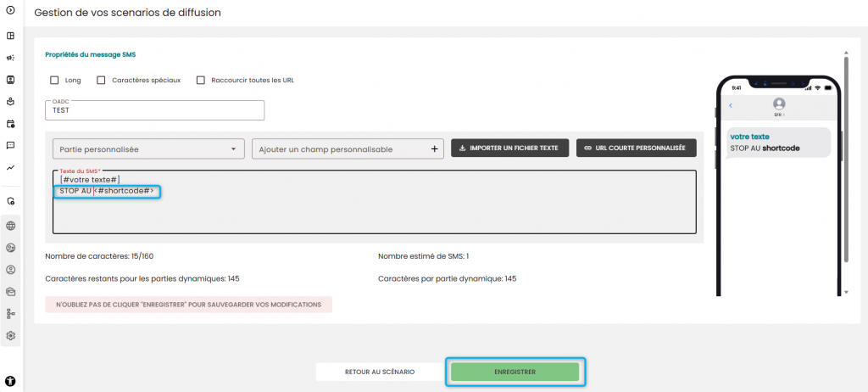Expand the sidebar with the arrow icon
868x392 pixels.
click(x=10, y=10)
